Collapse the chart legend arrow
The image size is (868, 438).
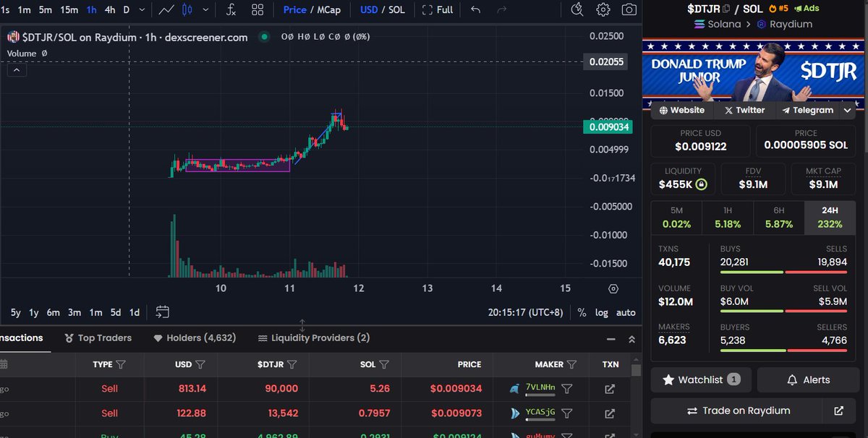coord(17,70)
